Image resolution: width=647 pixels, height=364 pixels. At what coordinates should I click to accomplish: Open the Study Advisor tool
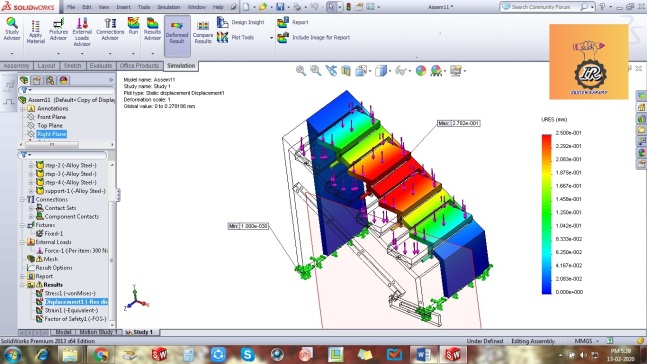12,29
